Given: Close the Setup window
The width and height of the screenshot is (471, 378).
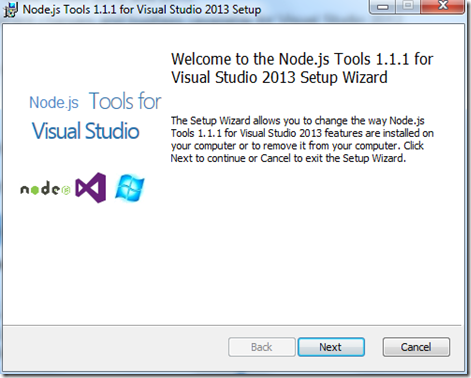Looking at the screenshot, I should (x=442, y=6).
